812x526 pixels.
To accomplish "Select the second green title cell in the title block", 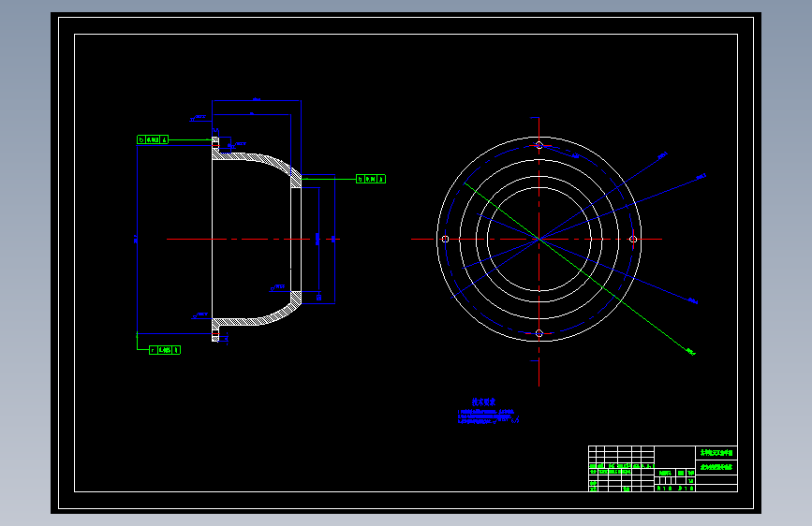I will (716, 467).
